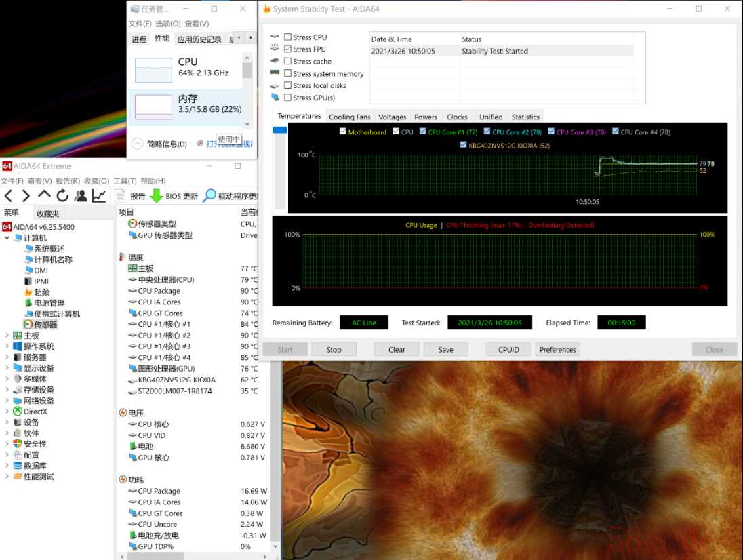The image size is (743, 560).
Task: Uncheck the Stress FPU checkbox
Action: [x=288, y=49]
